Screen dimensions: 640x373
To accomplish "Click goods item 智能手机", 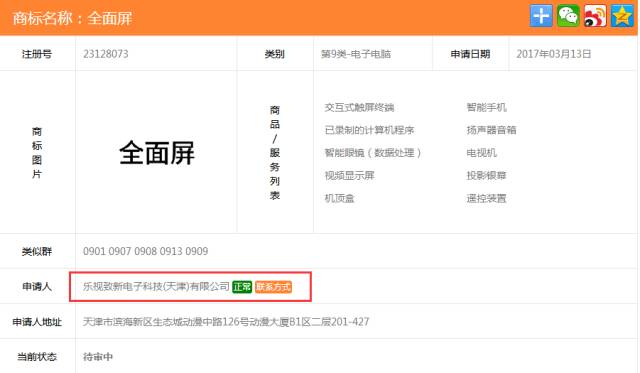I will tap(487, 107).
